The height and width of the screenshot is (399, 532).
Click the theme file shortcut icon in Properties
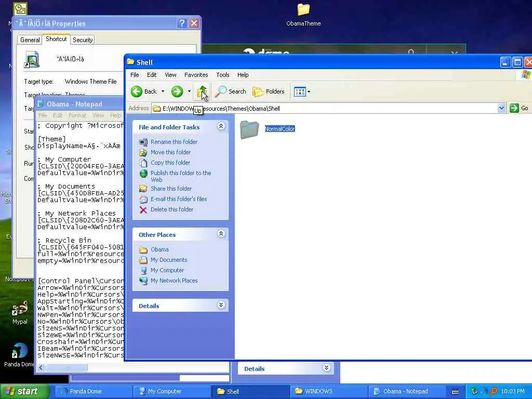click(x=32, y=59)
